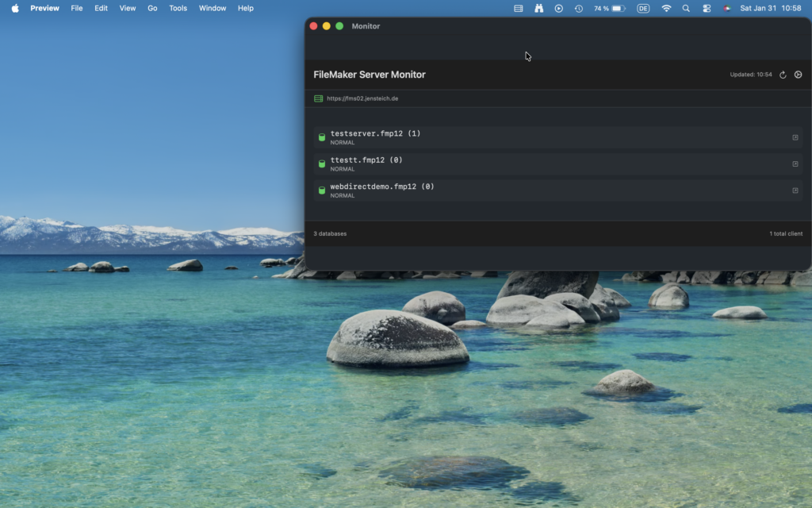Click the green database icon for testserver.fmp12
812x508 pixels.
point(322,137)
